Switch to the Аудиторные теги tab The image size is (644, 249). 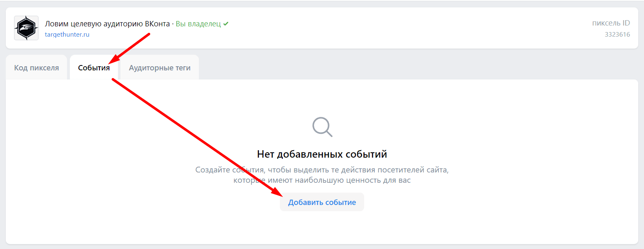click(159, 67)
